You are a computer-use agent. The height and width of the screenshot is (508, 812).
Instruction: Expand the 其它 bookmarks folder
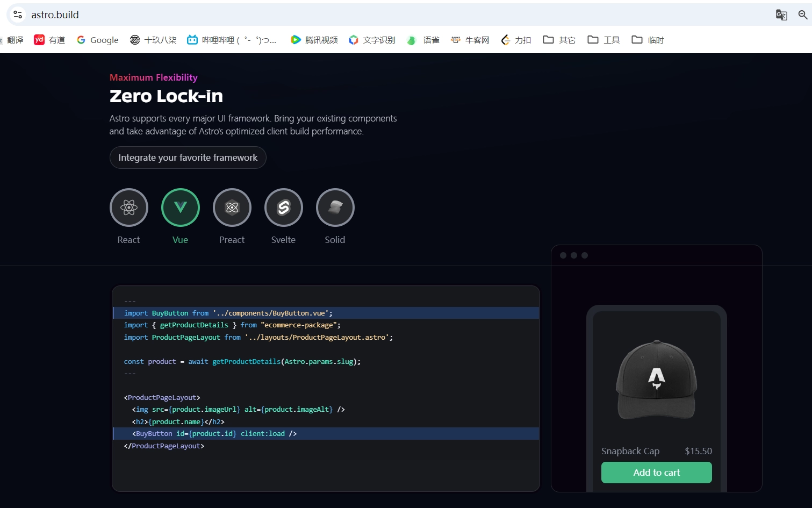click(x=559, y=40)
